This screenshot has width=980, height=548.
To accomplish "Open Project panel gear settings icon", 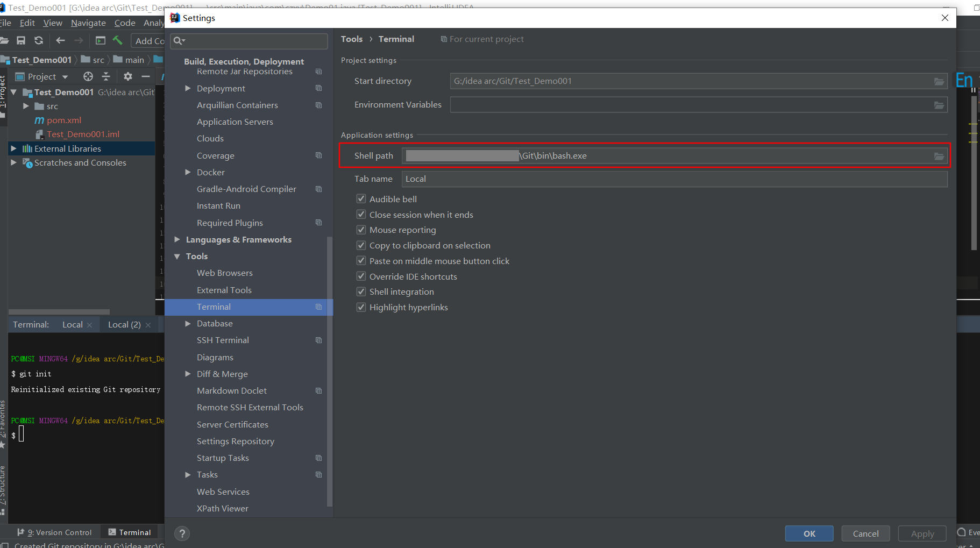I will click(127, 76).
